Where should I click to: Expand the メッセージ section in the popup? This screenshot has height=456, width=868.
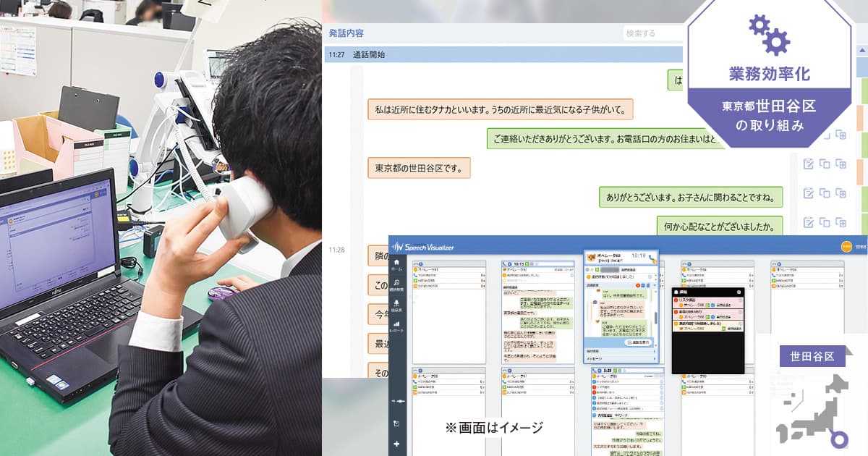click(x=618, y=358)
